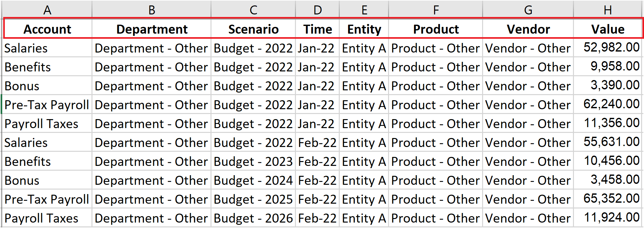Screen dimensions: 644x228
Task: Click the cell with value 52,982.00
Action: click(608, 48)
